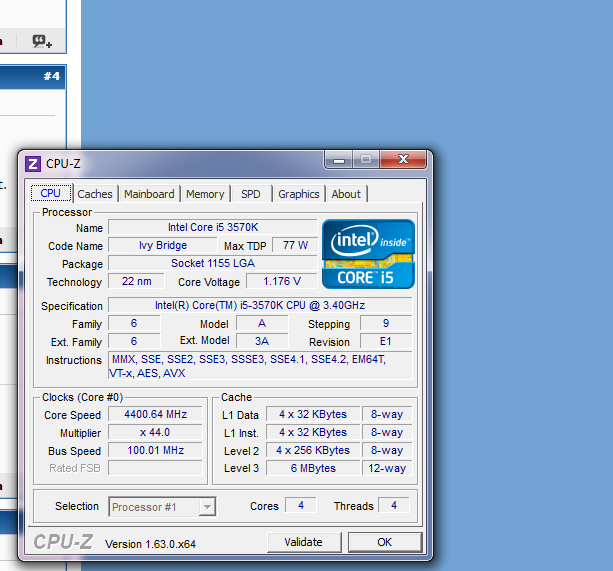
Task: Close the CPU-Z window
Action: tap(403, 159)
